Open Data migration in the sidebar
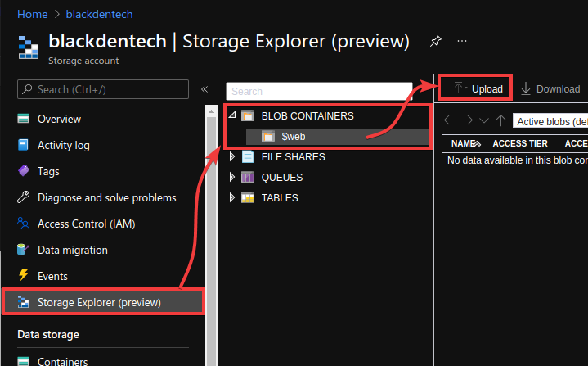588x366 pixels. 72,250
